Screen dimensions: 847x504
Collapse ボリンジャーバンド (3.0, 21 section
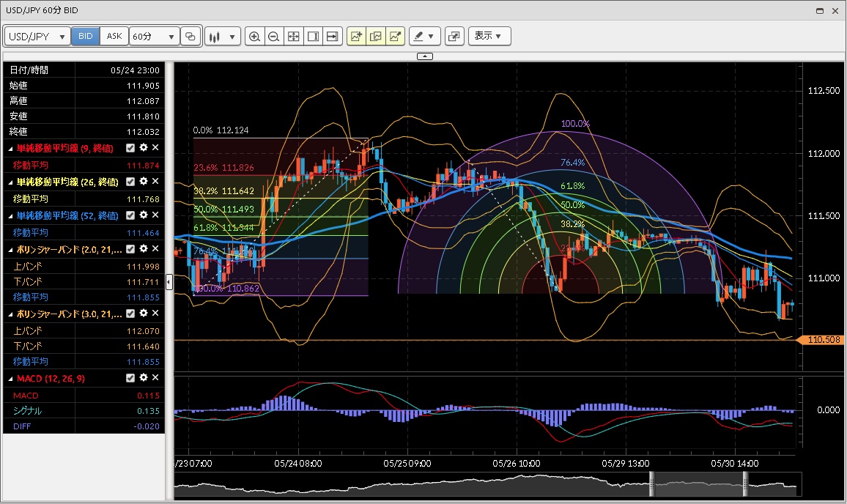(x=10, y=314)
